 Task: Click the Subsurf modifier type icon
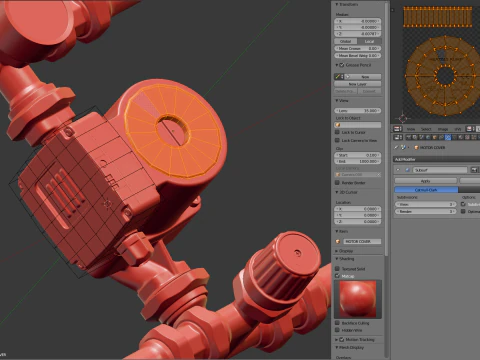pyautogui.click(x=408, y=170)
